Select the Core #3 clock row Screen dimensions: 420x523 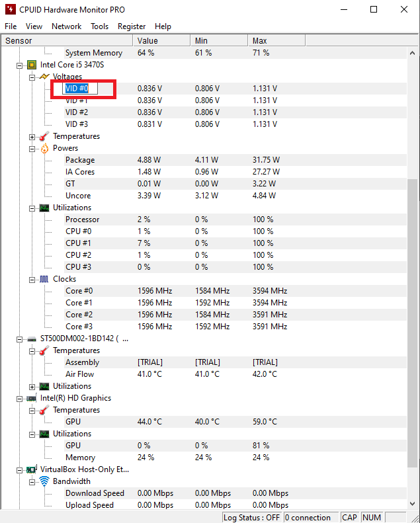pos(235,327)
